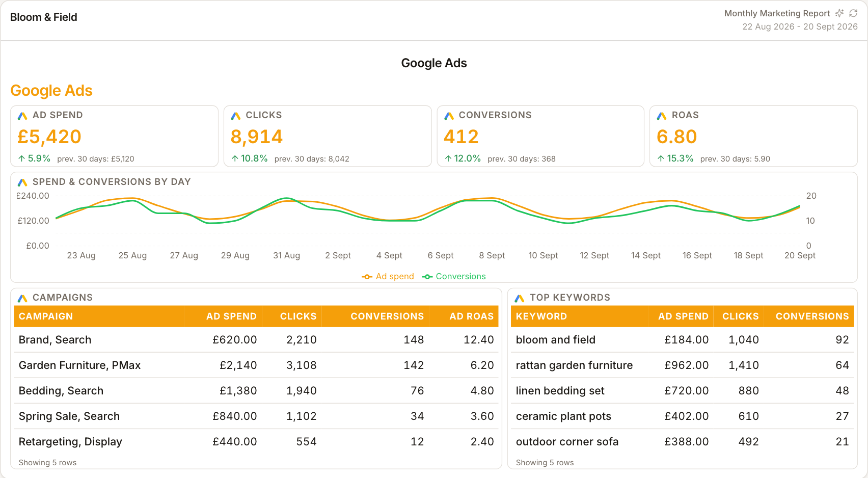Click the Bloom & Field brand name
The width and height of the screenshot is (868, 478).
click(44, 17)
